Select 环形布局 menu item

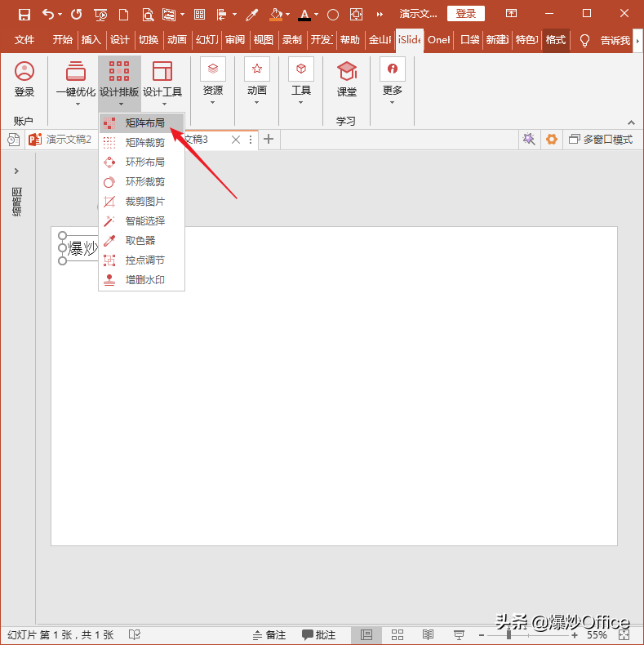[x=141, y=162]
